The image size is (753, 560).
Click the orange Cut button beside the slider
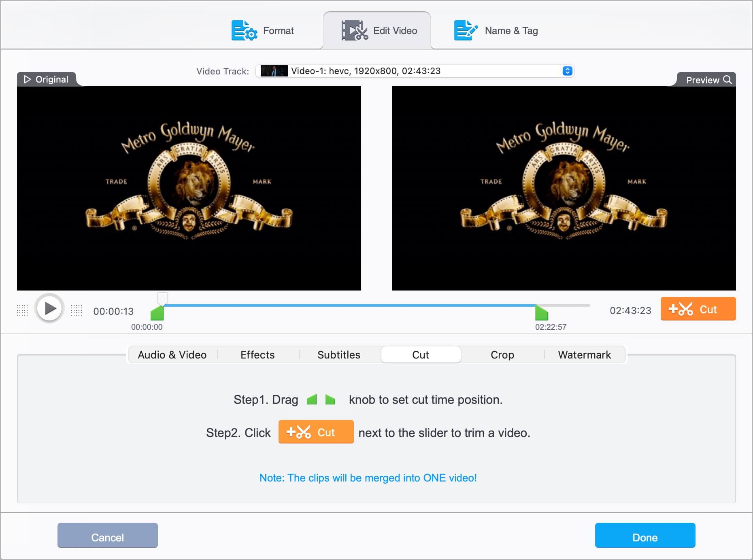698,309
